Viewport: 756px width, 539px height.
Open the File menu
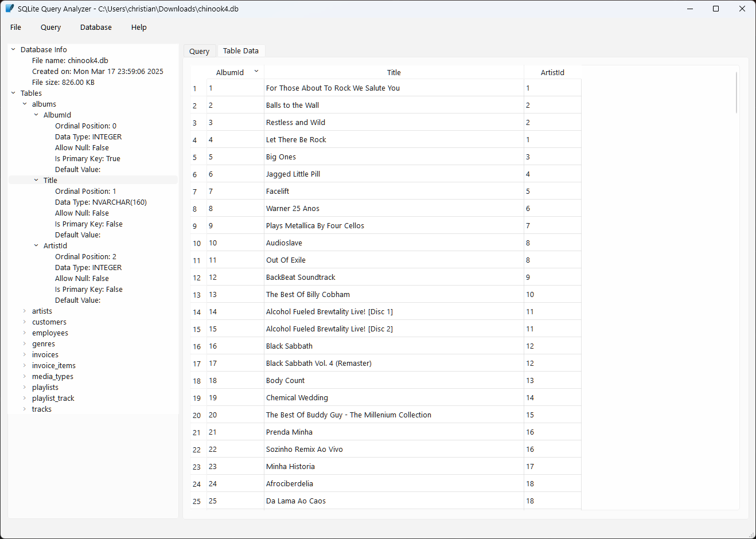15,27
